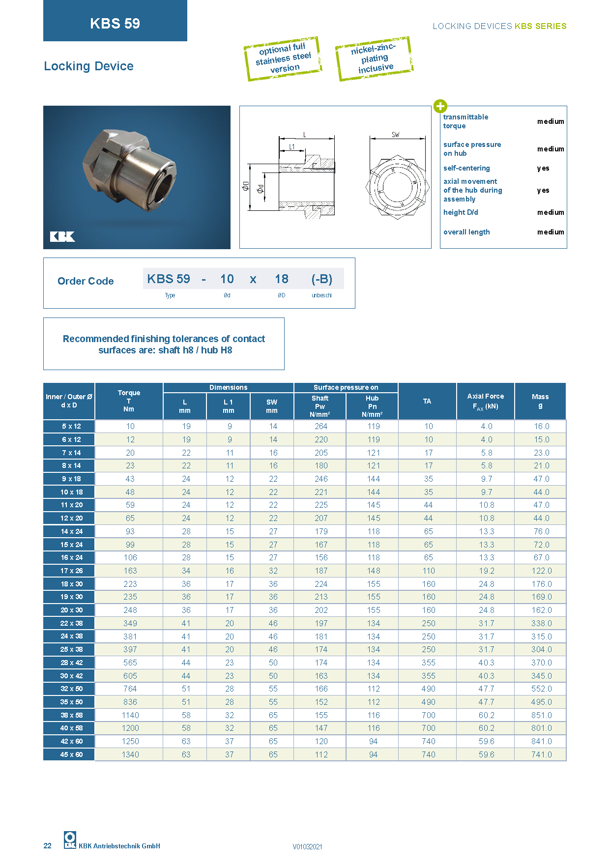
Task: Open the locking device product photo
Action: point(137,177)
